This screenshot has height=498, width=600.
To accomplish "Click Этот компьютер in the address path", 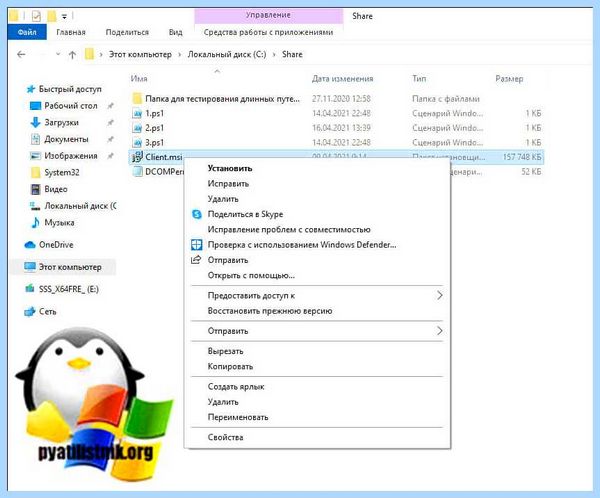I will point(140,54).
